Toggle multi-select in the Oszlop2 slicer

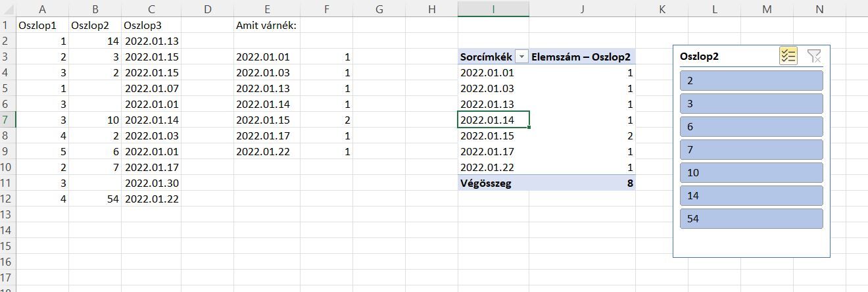coord(788,57)
